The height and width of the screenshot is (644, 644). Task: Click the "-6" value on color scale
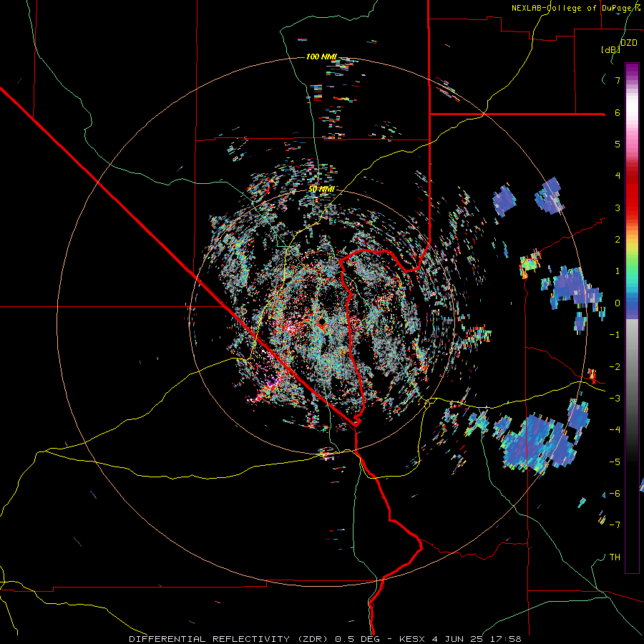coord(615,493)
